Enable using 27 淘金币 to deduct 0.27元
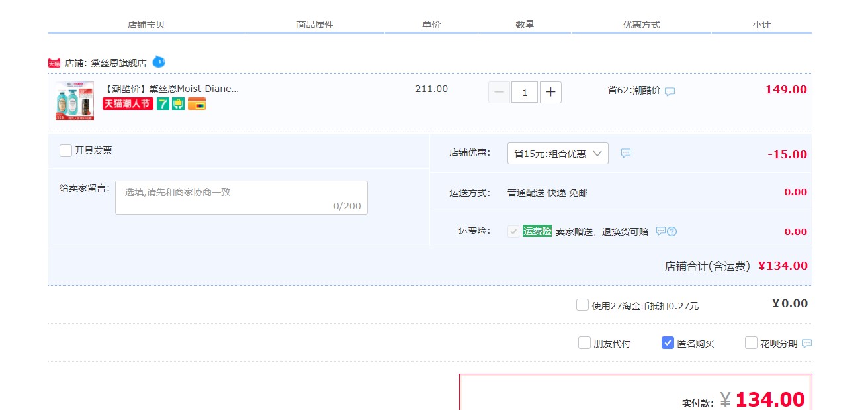The image size is (868, 410). (582, 305)
